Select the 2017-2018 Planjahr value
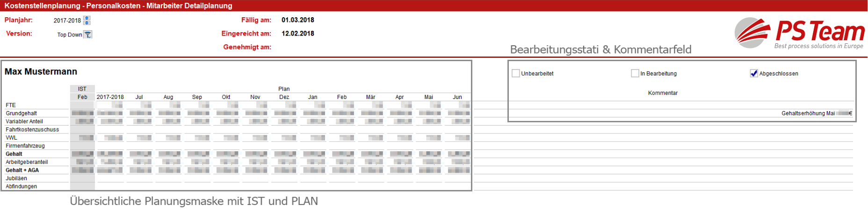 tap(67, 21)
